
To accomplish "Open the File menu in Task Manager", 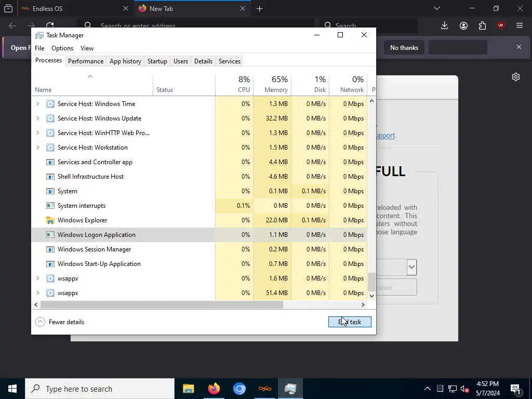I will (x=39, y=48).
